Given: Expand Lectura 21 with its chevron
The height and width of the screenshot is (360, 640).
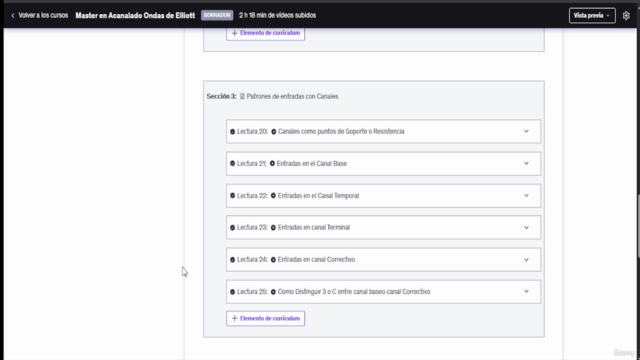Looking at the screenshot, I should click(526, 163).
